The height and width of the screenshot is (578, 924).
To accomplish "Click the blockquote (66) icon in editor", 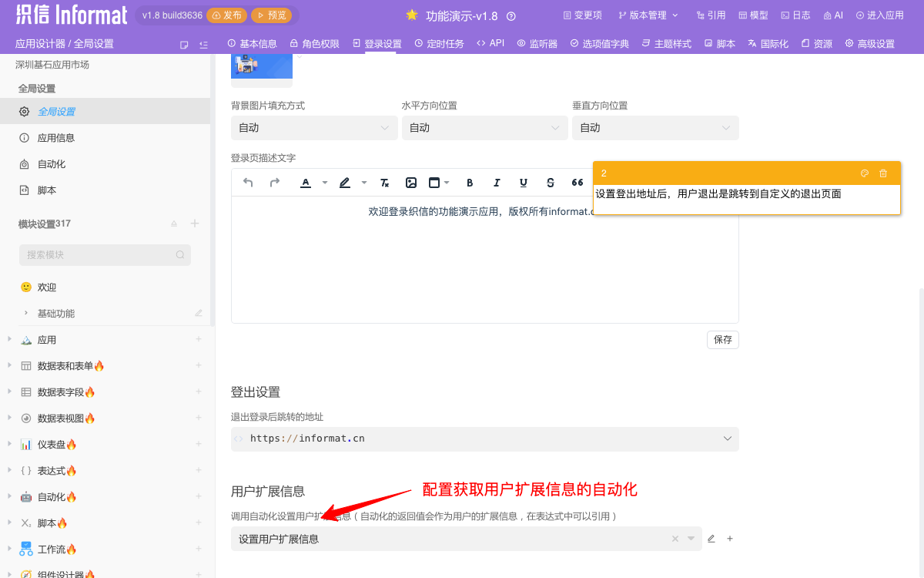I will [x=576, y=183].
